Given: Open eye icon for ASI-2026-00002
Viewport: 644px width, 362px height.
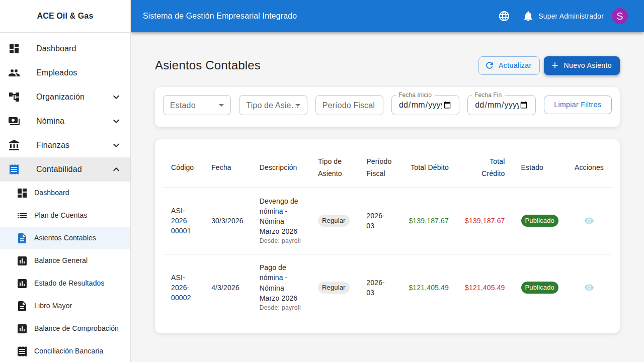Looking at the screenshot, I should pos(589,288).
